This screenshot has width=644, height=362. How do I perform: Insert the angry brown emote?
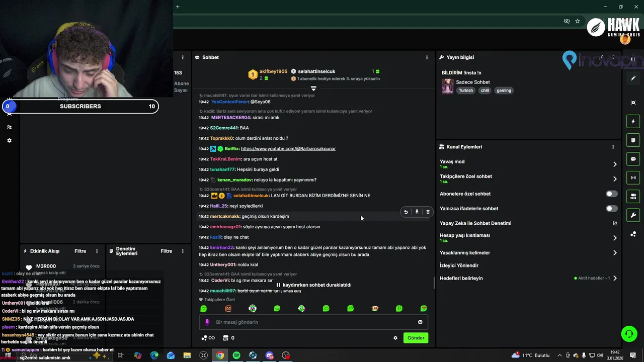click(228, 308)
